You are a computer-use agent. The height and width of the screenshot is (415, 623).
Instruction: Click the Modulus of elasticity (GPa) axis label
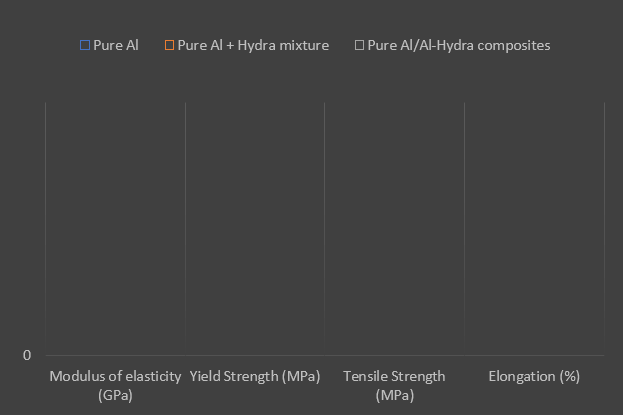(115, 385)
